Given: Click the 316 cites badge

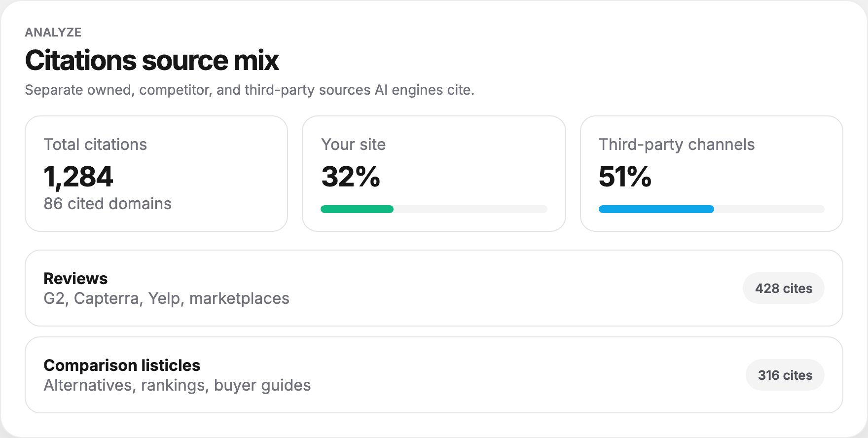Looking at the screenshot, I should [785, 375].
